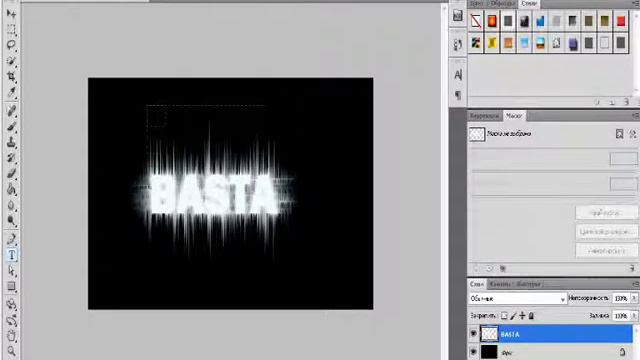Apply the yellow style swatch

point(492,43)
